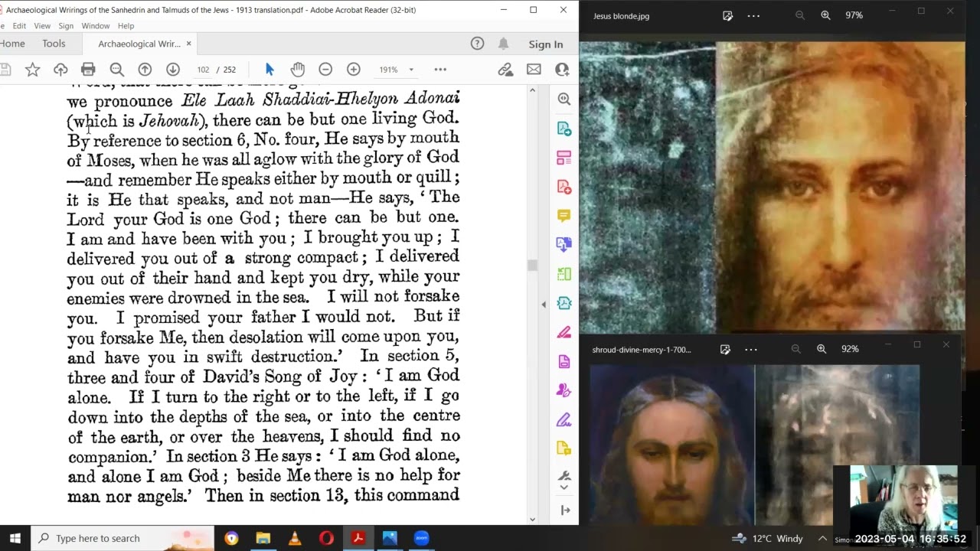980x551 pixels.
Task: Share with others person icon in Acrobat
Action: [x=562, y=70]
